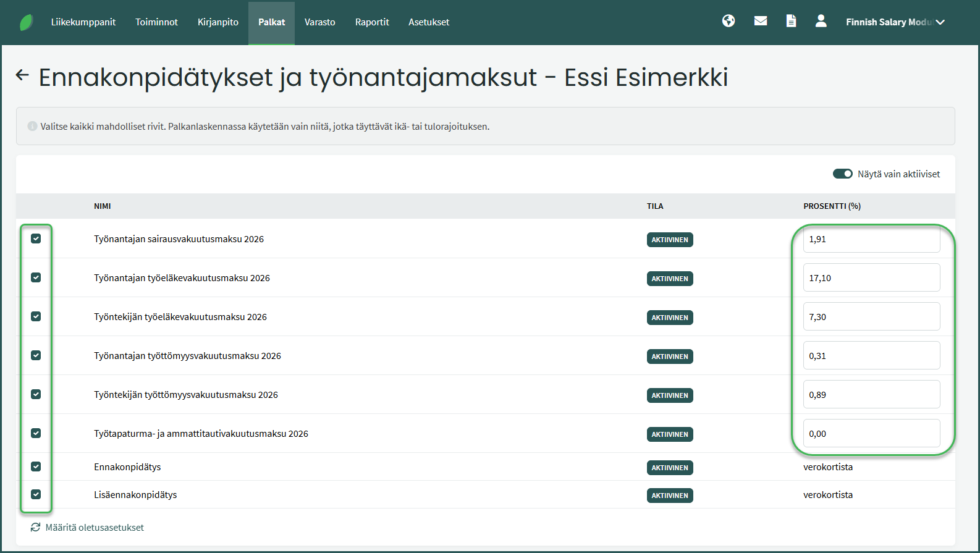This screenshot has width=980, height=553.
Task: Open the envelope messages icon
Action: tap(761, 22)
